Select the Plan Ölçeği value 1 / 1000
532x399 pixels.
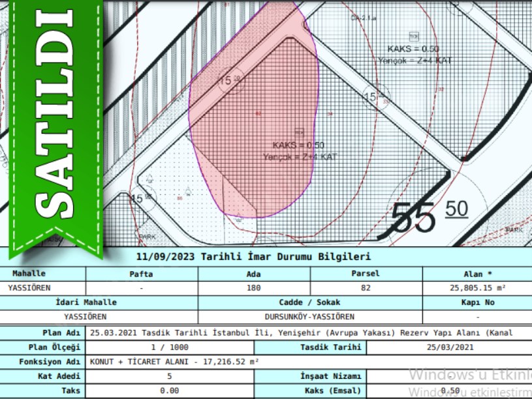tap(169, 347)
